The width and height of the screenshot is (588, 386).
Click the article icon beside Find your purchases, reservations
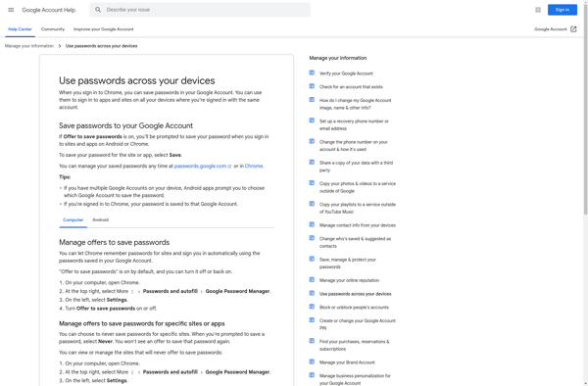(x=312, y=341)
